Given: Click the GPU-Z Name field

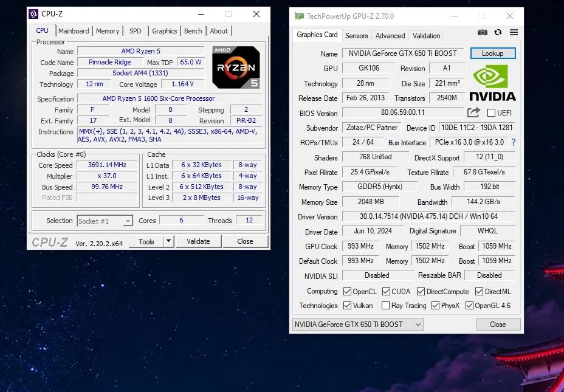Looking at the screenshot, I should 403,53.
